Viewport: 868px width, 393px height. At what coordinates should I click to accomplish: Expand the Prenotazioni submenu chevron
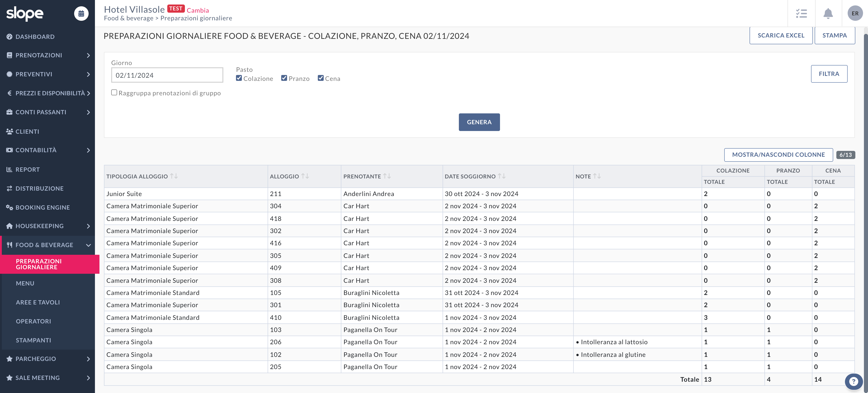(88, 55)
